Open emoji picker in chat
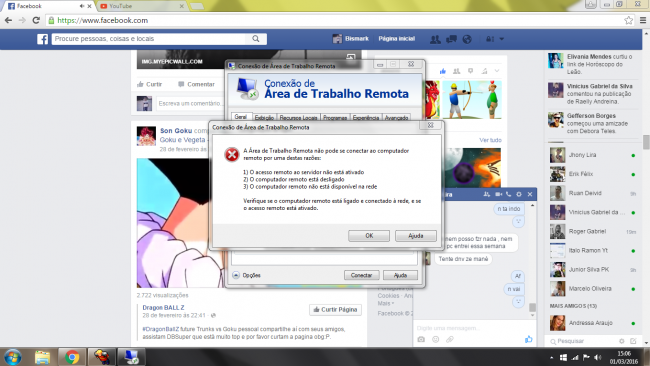650x366 pixels. tap(435, 339)
